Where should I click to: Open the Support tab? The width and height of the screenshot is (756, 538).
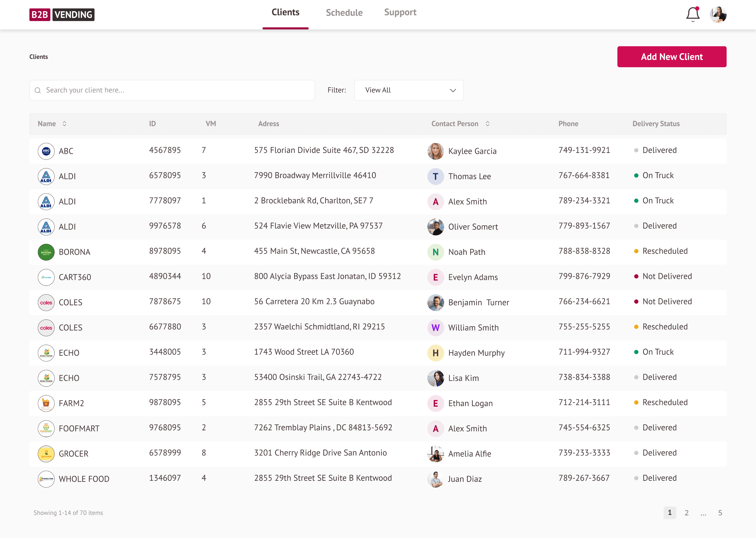point(400,12)
